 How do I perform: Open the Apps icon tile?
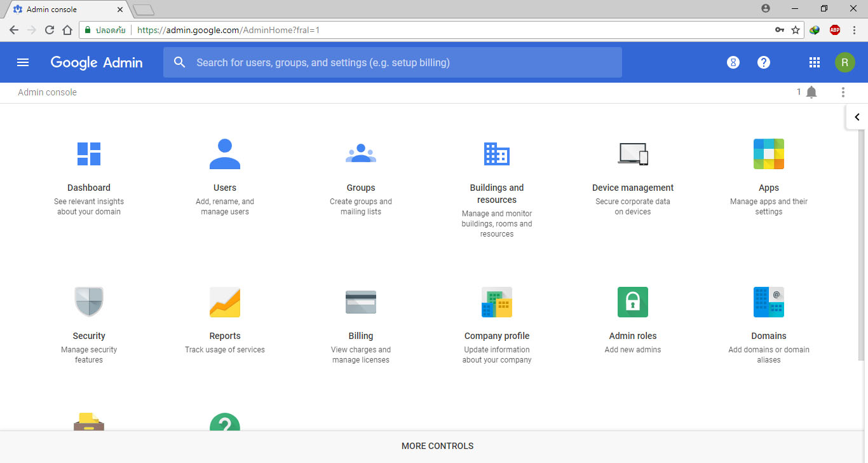click(x=769, y=154)
